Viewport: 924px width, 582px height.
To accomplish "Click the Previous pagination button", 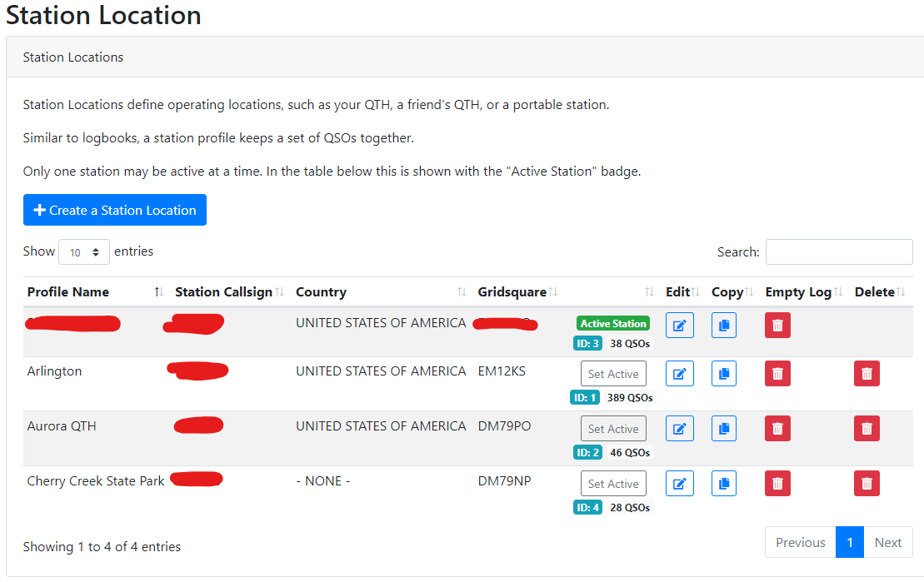I will (799, 542).
